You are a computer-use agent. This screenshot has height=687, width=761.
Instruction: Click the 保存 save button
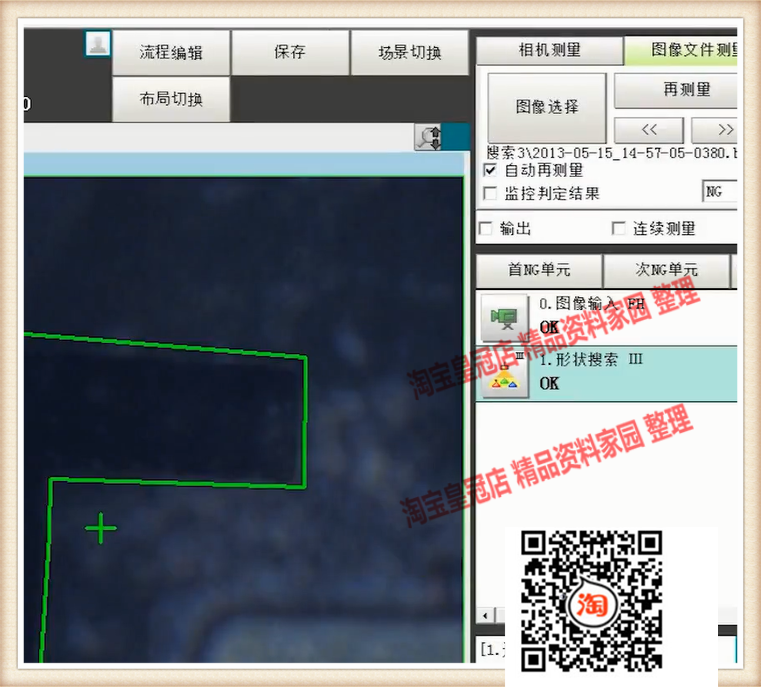pyautogui.click(x=290, y=52)
